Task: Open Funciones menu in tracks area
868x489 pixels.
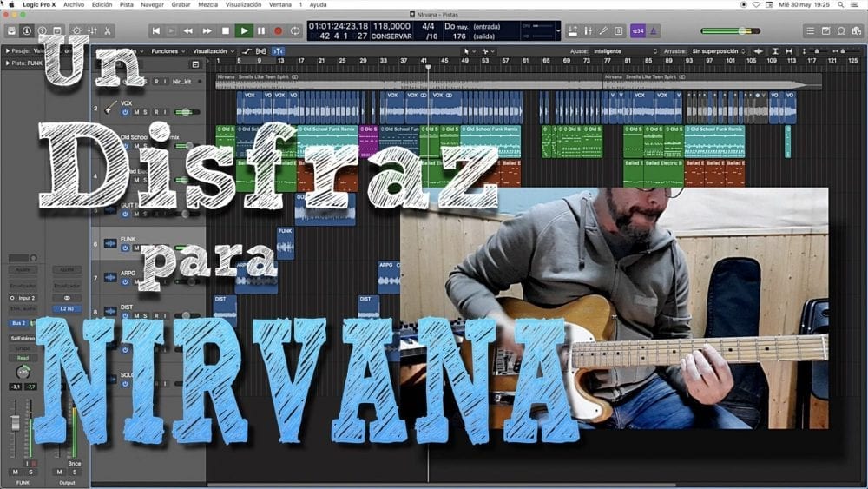Action: pos(168,51)
